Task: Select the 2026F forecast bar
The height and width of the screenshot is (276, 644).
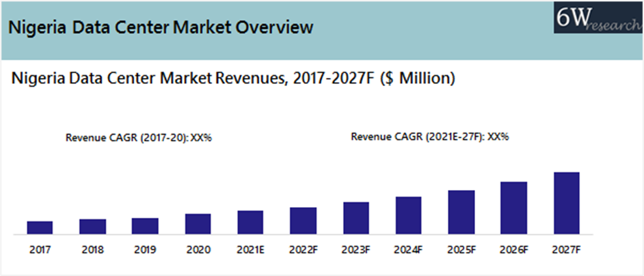Action: pyautogui.click(x=513, y=208)
